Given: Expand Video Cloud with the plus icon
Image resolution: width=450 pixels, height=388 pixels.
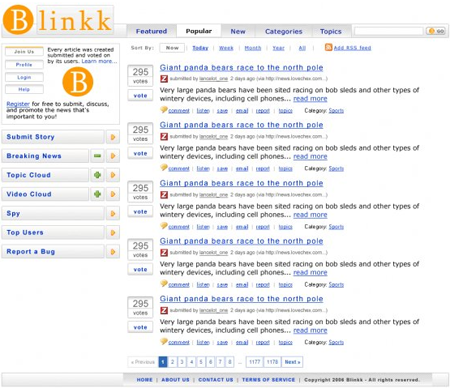Looking at the screenshot, I should point(97,194).
